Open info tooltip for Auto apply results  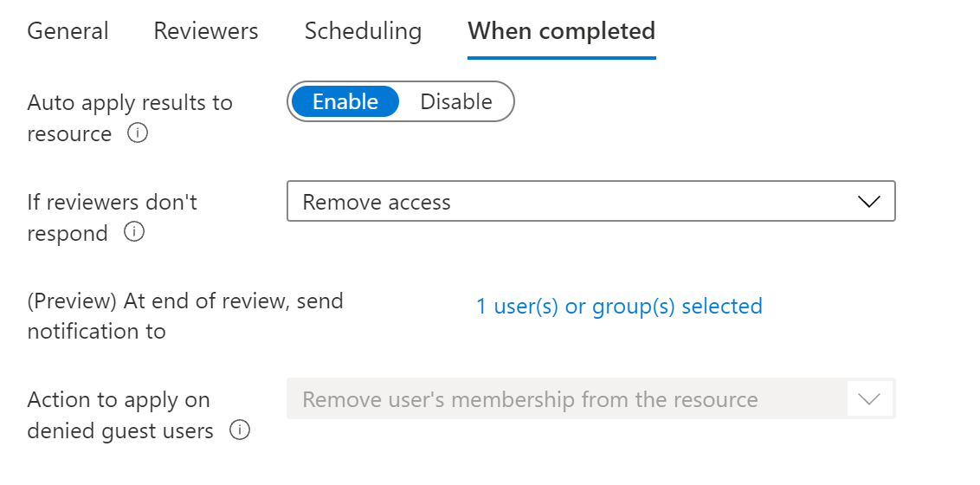(137, 134)
